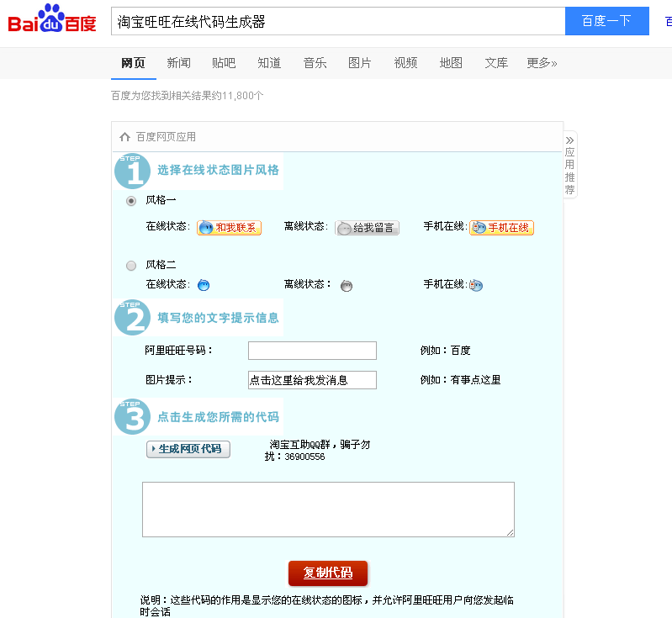Open the 文库 tab
The image size is (672, 618).
pos(496,63)
